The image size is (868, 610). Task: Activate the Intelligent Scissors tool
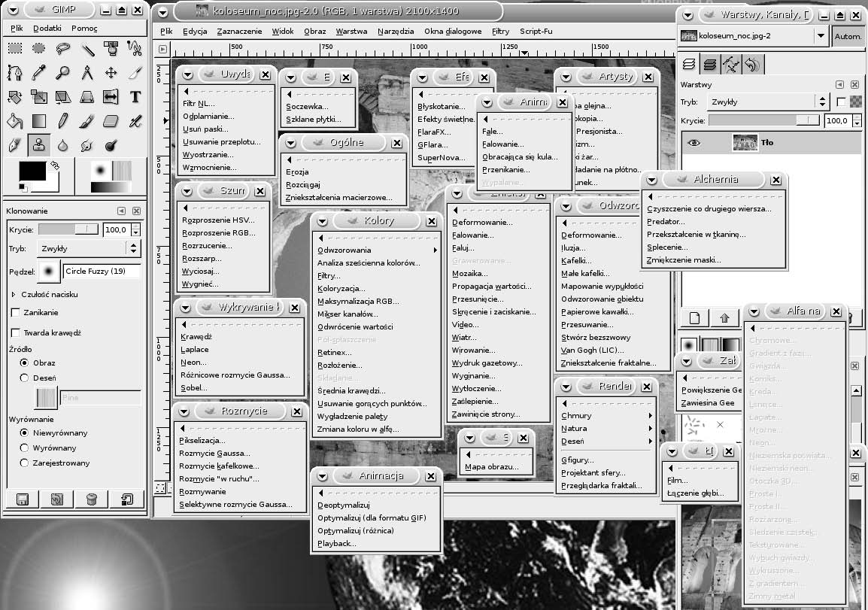pos(135,49)
